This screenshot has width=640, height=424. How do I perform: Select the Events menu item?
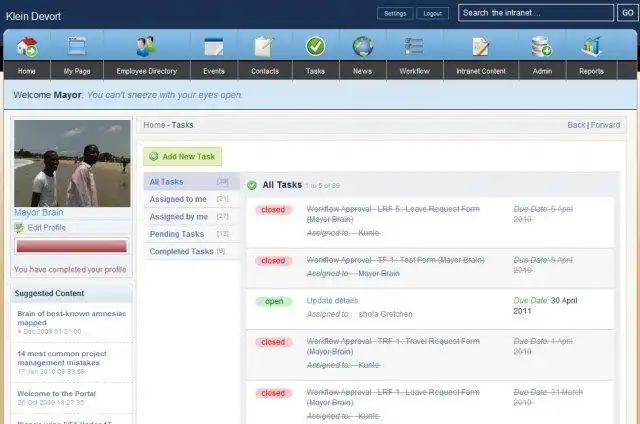click(x=214, y=71)
